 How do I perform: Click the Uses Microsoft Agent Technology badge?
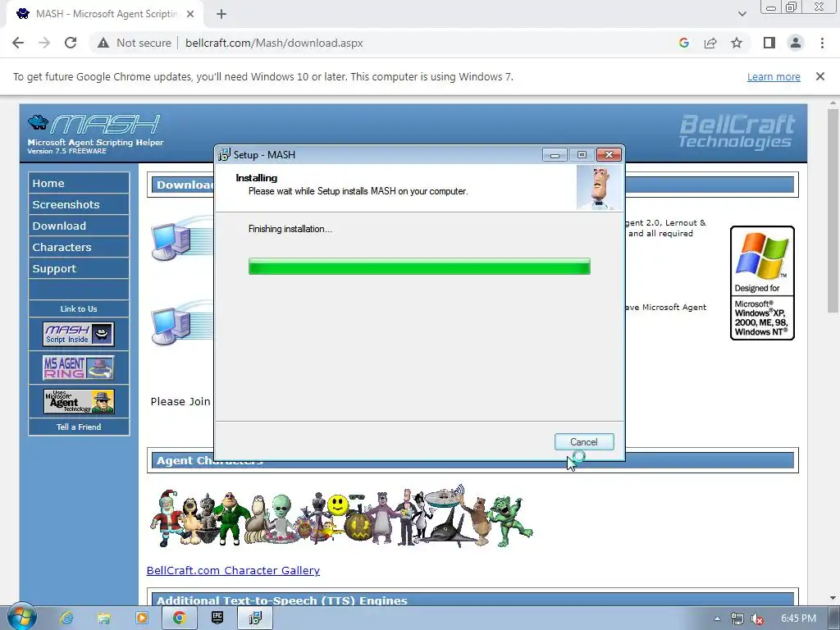click(79, 402)
